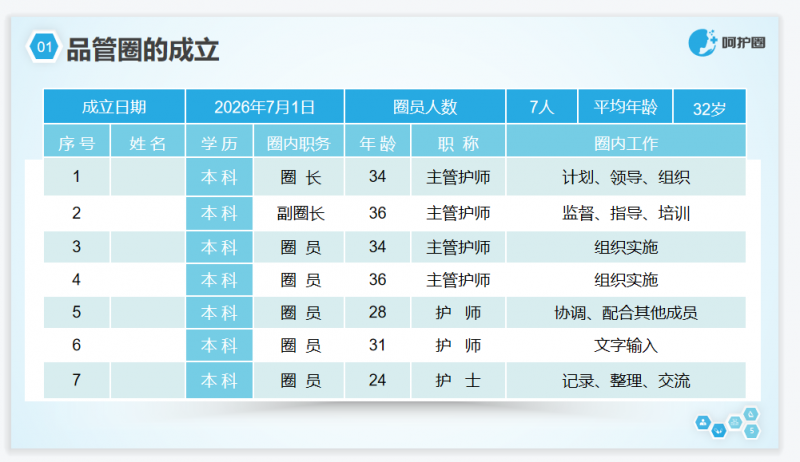800x462 pixels.
Task: Select age 36 in the 副圈长 row
Action: [x=378, y=213]
